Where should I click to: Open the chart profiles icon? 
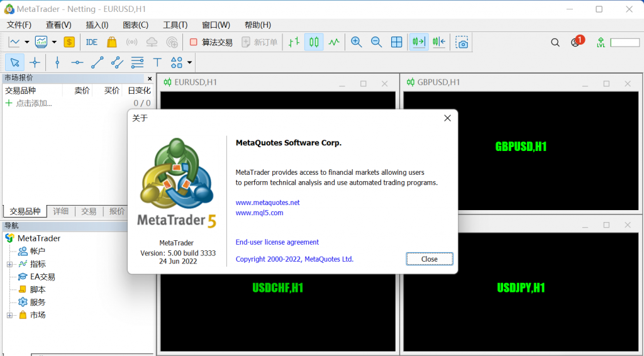point(41,42)
